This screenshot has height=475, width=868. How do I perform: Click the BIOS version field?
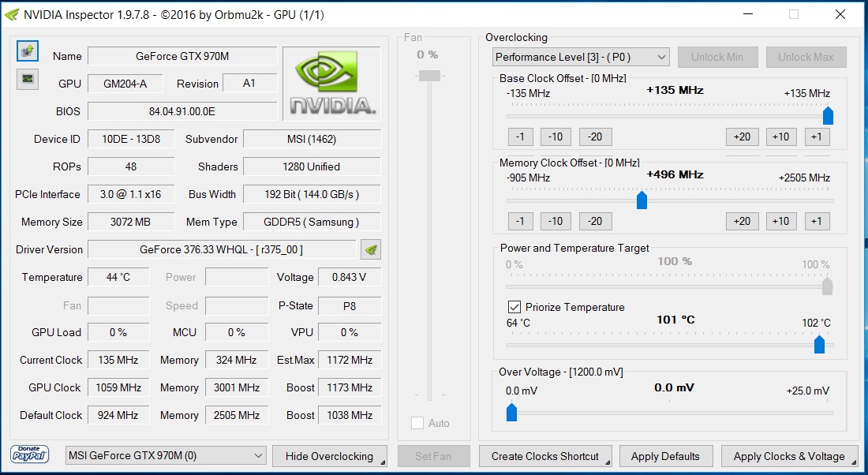tap(182, 111)
